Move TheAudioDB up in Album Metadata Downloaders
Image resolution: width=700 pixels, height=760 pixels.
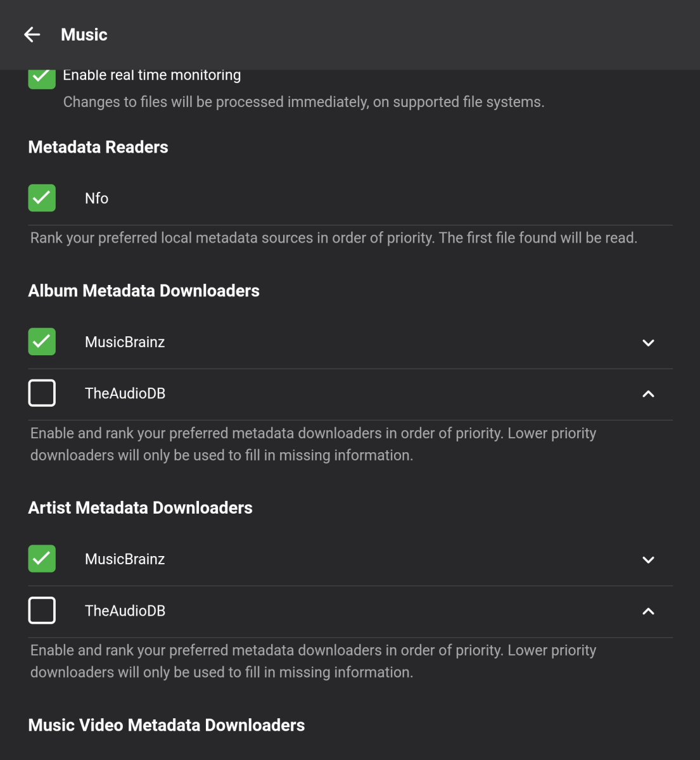(648, 394)
